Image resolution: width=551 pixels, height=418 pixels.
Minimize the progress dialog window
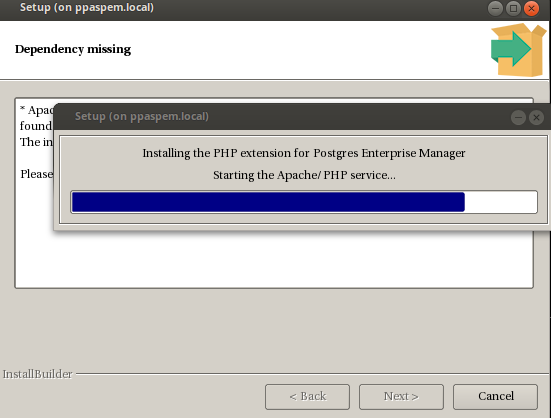coord(518,117)
